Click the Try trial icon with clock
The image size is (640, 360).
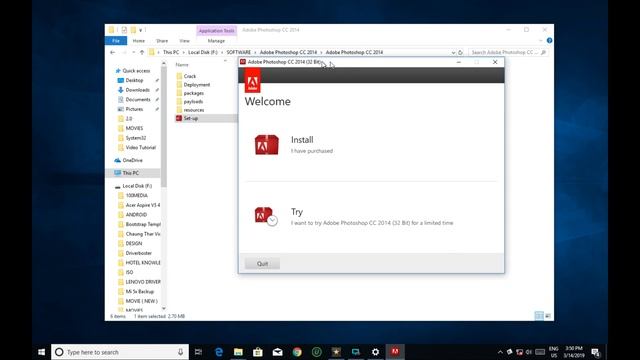click(266, 216)
